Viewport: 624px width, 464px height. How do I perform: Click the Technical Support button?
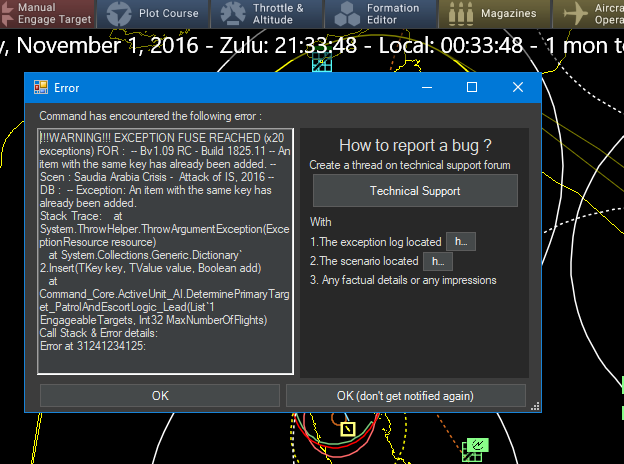[415, 191]
